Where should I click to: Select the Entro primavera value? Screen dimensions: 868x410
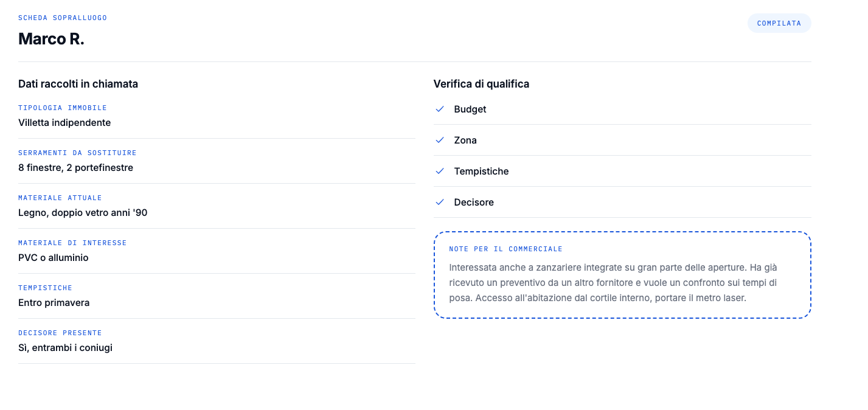pos(54,302)
